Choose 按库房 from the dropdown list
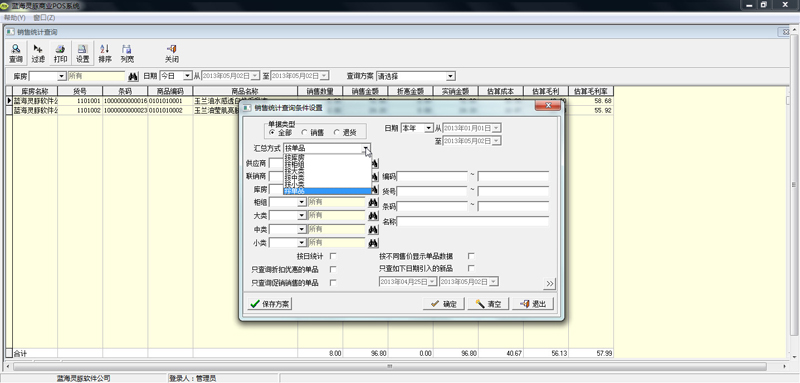The height and width of the screenshot is (383, 800). pyautogui.click(x=327, y=158)
